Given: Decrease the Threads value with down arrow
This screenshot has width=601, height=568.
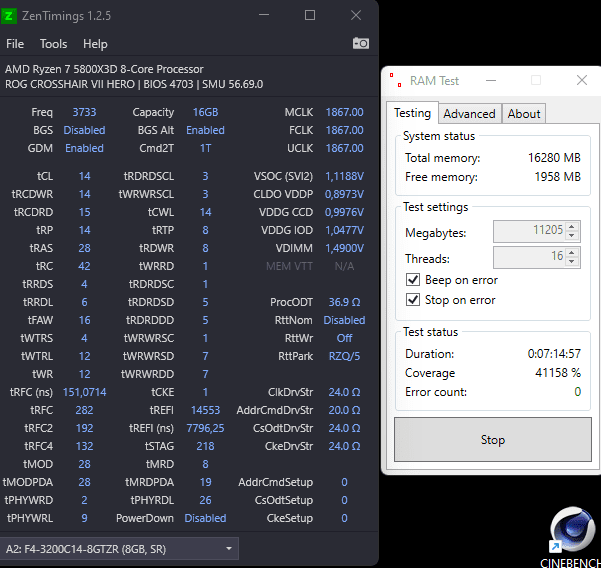Looking at the screenshot, I should [x=571, y=261].
